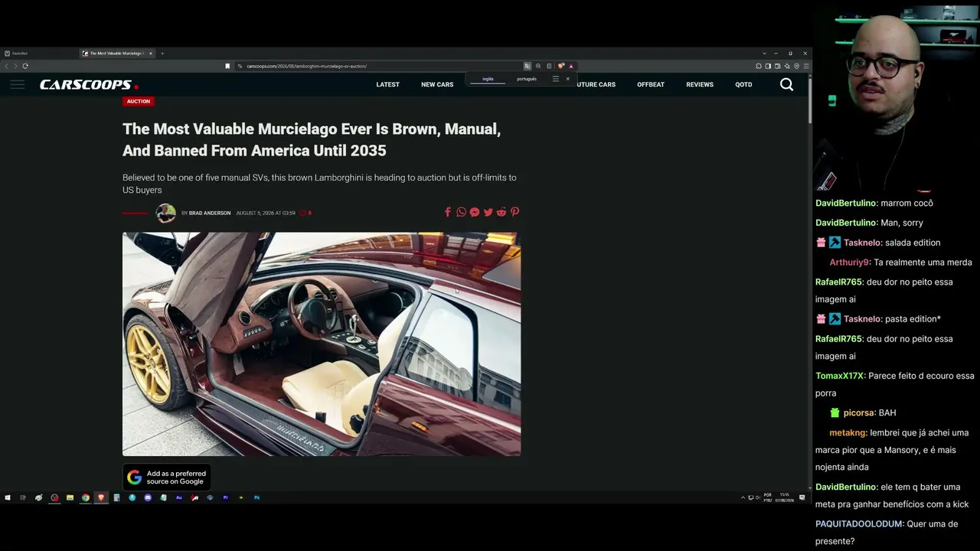The width and height of the screenshot is (980, 551).
Task: Click Brad Anderson's author avatar
Action: click(x=165, y=213)
